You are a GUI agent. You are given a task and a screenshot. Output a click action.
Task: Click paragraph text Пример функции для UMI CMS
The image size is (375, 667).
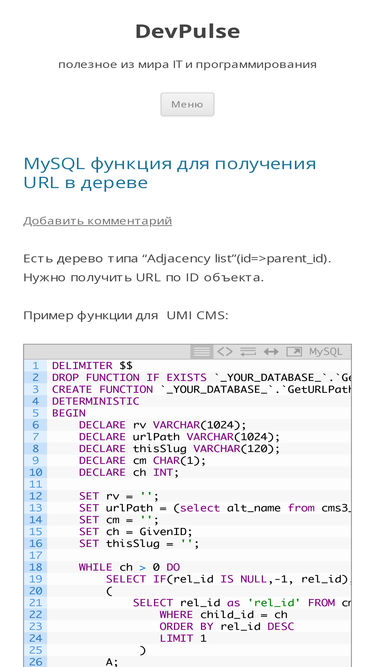[126, 316]
